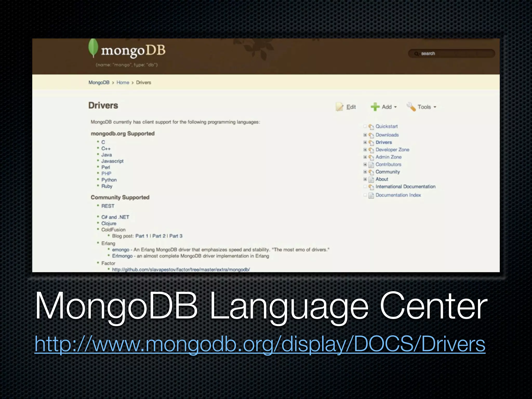The height and width of the screenshot is (399, 532).
Task: Click the 'Community Supported' heading
Action: [120, 197]
